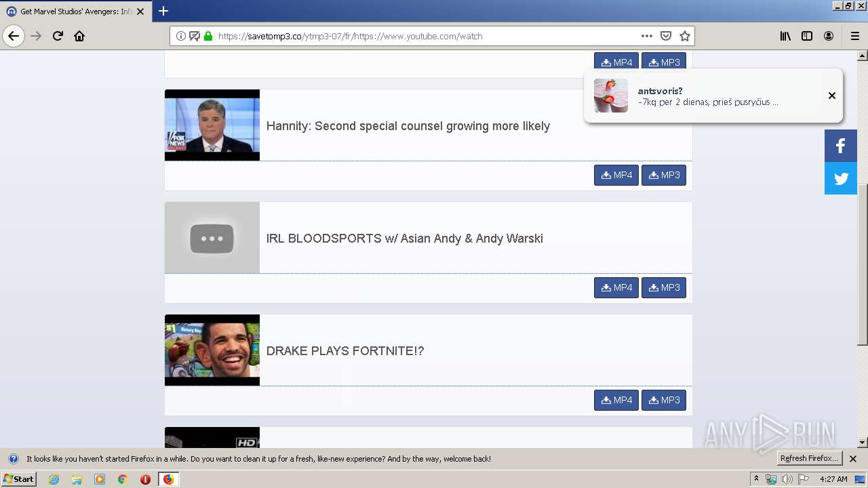Open a new browser tab
This screenshot has width=868, height=488.
pos(163,11)
